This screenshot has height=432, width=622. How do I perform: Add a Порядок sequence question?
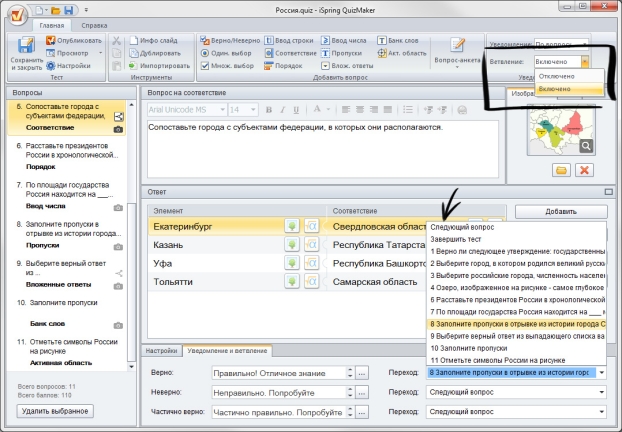[283, 66]
